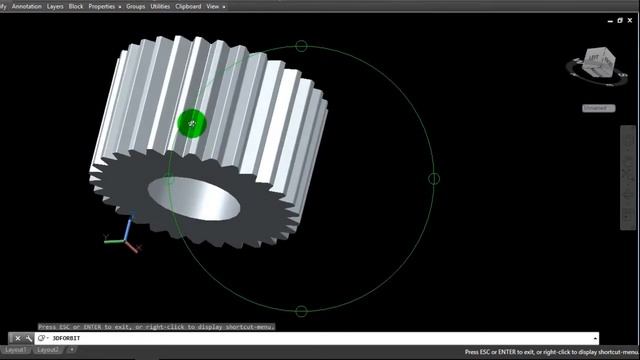Image resolution: width=640 pixels, height=360 pixels.
Task: Open command line customize wrench icon
Action: coord(29,338)
